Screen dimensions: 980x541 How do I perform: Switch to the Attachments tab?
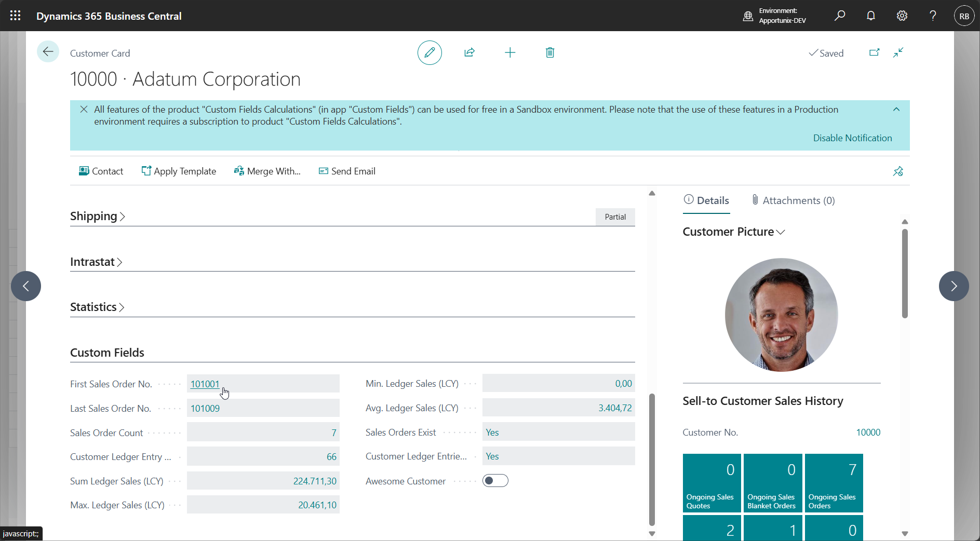[x=793, y=200]
